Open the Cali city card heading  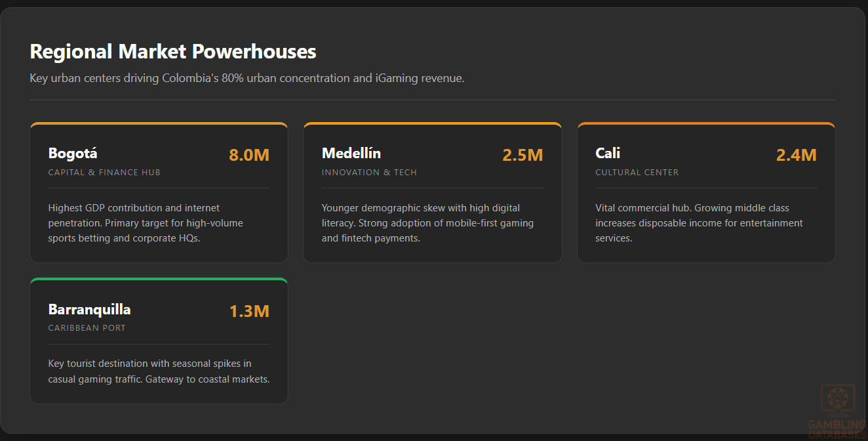(x=608, y=154)
